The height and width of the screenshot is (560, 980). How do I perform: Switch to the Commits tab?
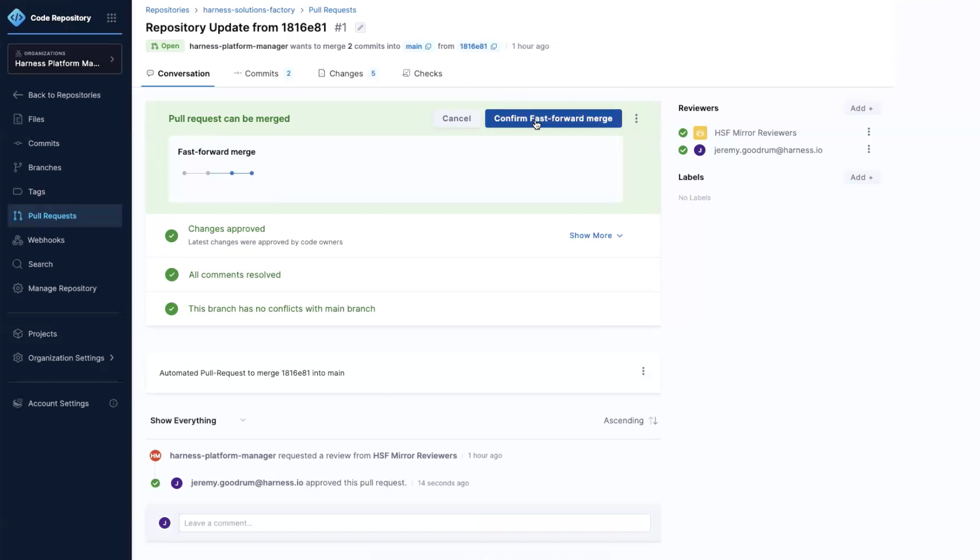(262, 74)
